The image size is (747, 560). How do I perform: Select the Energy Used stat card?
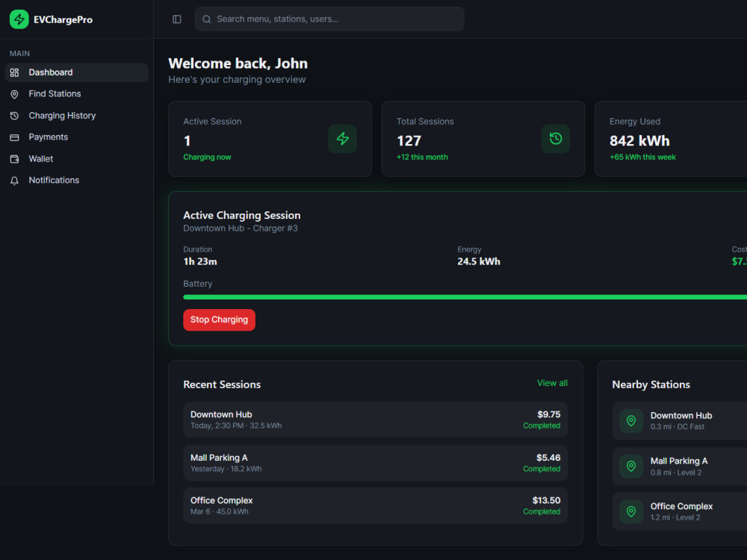click(671, 139)
